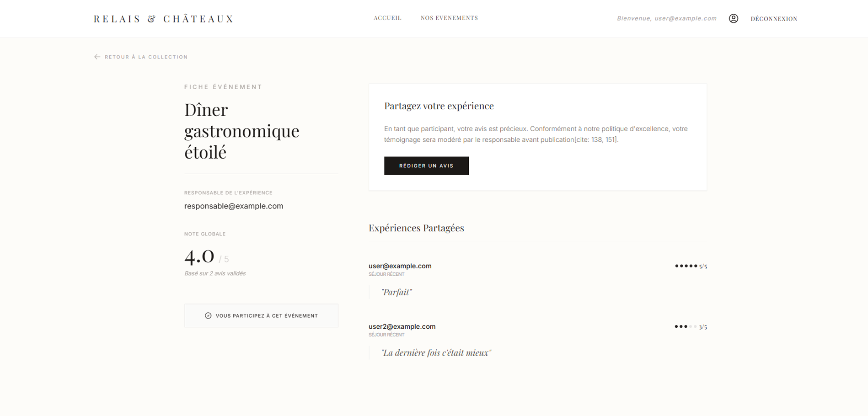Click the three-dot rating for user2@example.com
868x416 pixels.
(x=686, y=327)
